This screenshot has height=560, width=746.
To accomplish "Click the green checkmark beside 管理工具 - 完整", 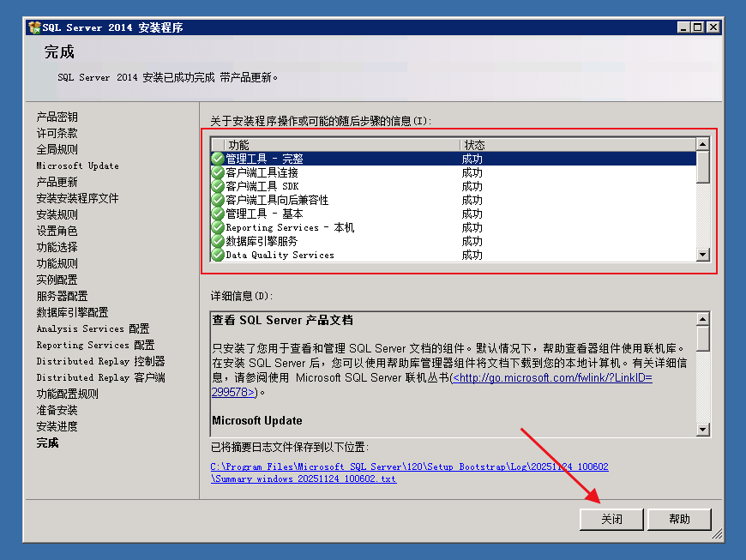I will (x=218, y=159).
